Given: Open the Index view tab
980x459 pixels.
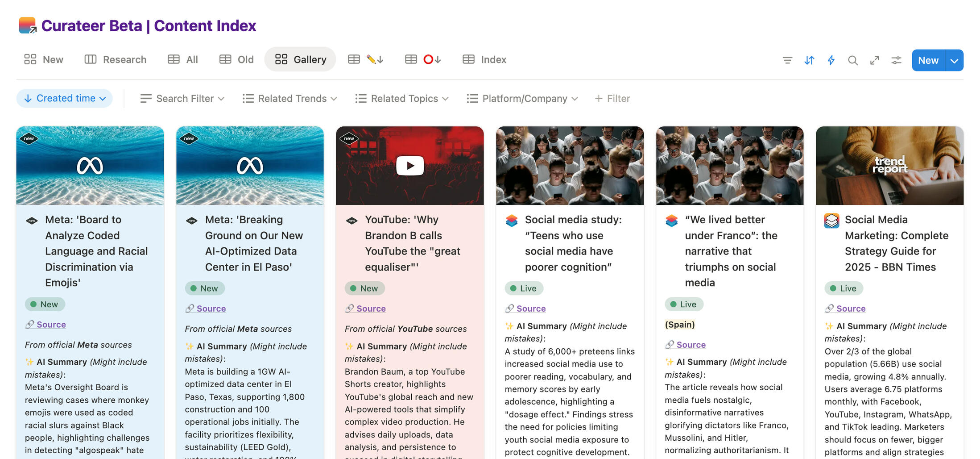Looking at the screenshot, I should pos(484,59).
